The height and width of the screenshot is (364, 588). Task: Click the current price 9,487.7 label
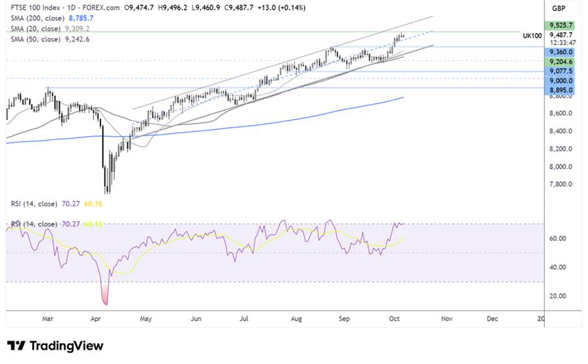click(560, 35)
